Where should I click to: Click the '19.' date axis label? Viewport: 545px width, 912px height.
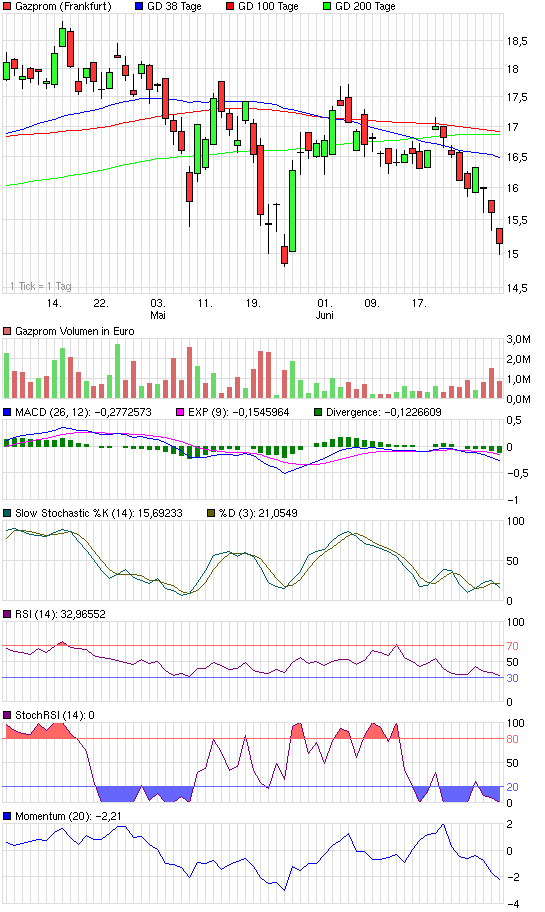(253, 304)
